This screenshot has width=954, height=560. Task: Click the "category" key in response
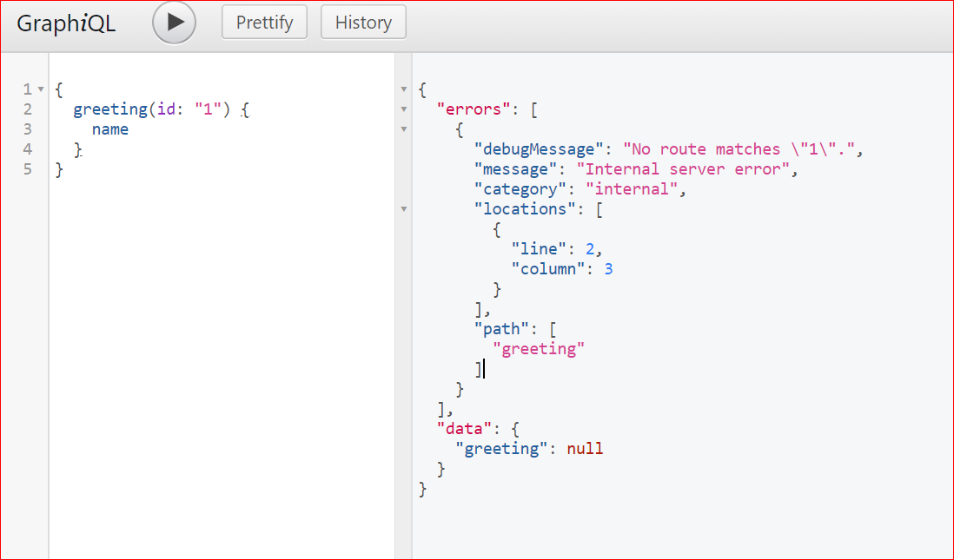(x=520, y=190)
